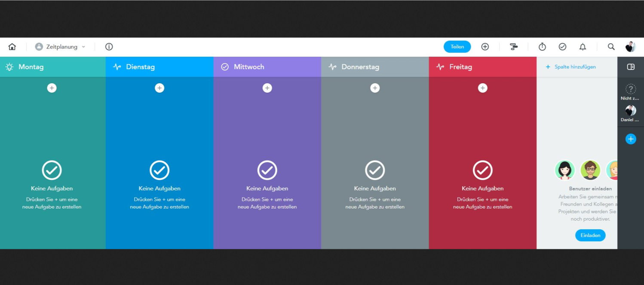Open the completed tasks checkmark icon
This screenshot has width=644, height=285.
point(562,47)
